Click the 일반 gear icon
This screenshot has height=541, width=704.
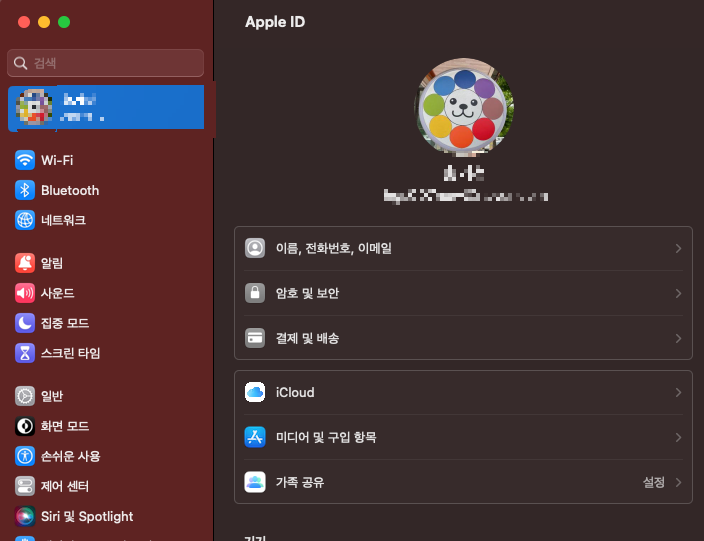25,396
